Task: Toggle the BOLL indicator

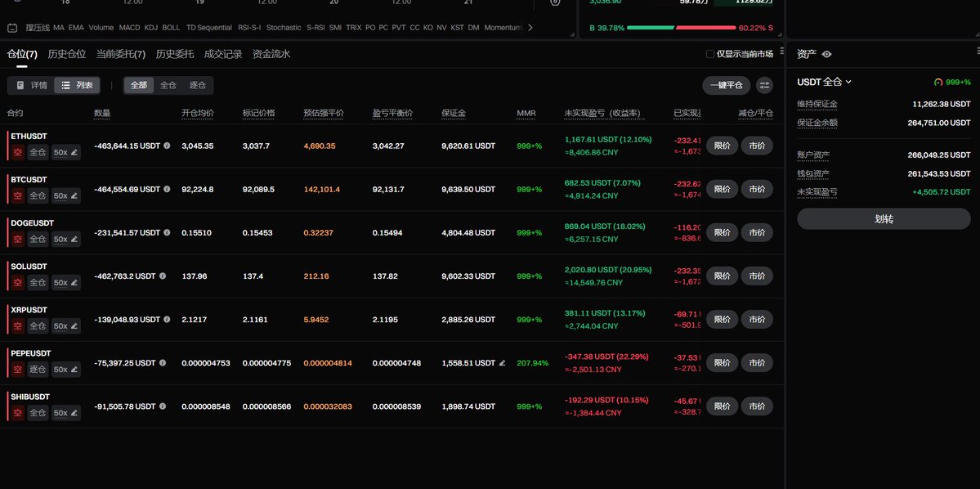Action: click(x=172, y=28)
